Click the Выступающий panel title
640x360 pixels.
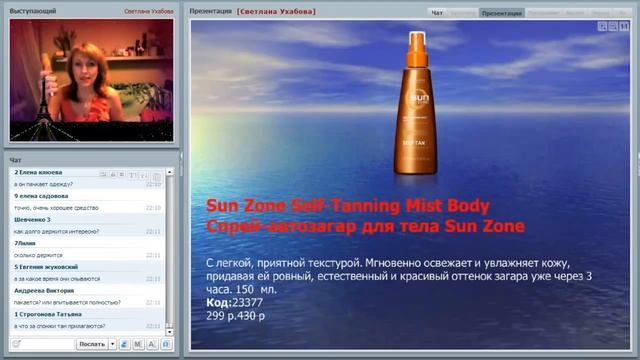33,11
